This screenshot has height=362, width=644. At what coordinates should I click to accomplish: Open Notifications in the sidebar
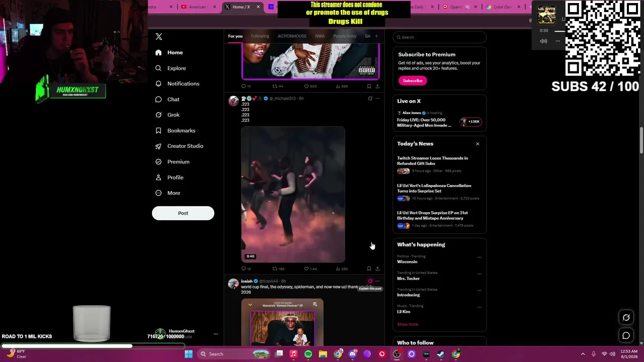click(x=177, y=83)
